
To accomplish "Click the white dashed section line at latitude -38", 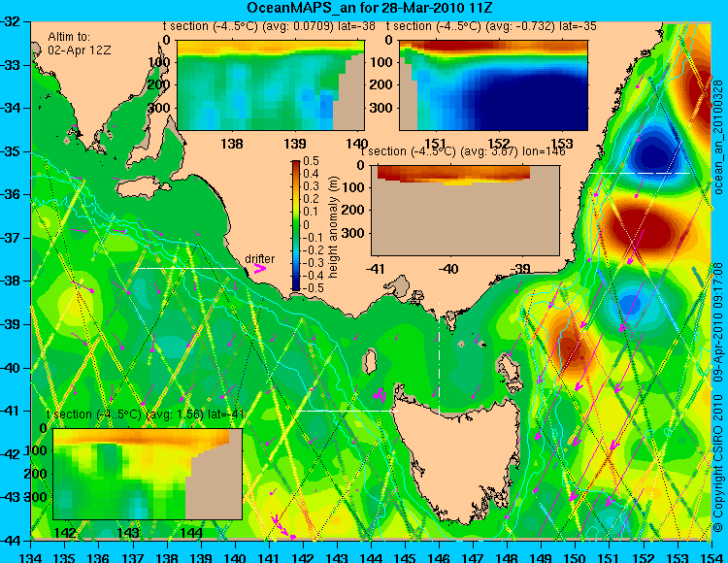I will click(x=185, y=268).
